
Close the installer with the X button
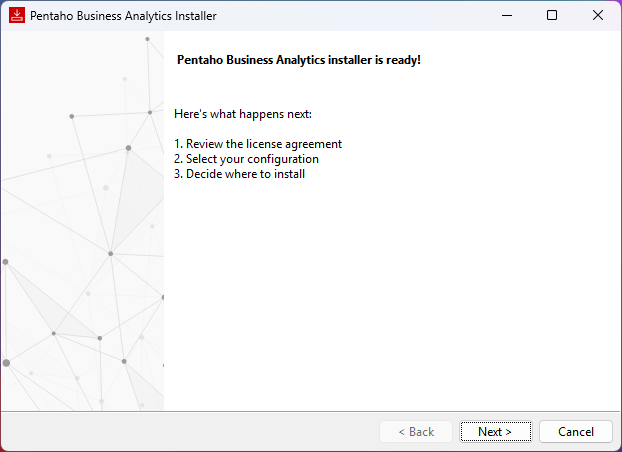[x=597, y=16]
